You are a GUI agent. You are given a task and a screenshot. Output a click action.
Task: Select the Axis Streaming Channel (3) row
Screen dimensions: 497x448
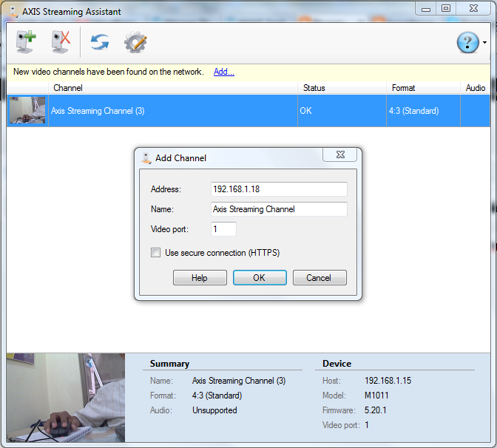248,111
